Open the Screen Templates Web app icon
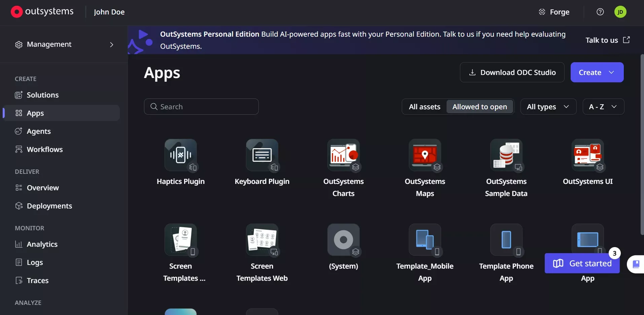644x315 pixels. tap(262, 240)
